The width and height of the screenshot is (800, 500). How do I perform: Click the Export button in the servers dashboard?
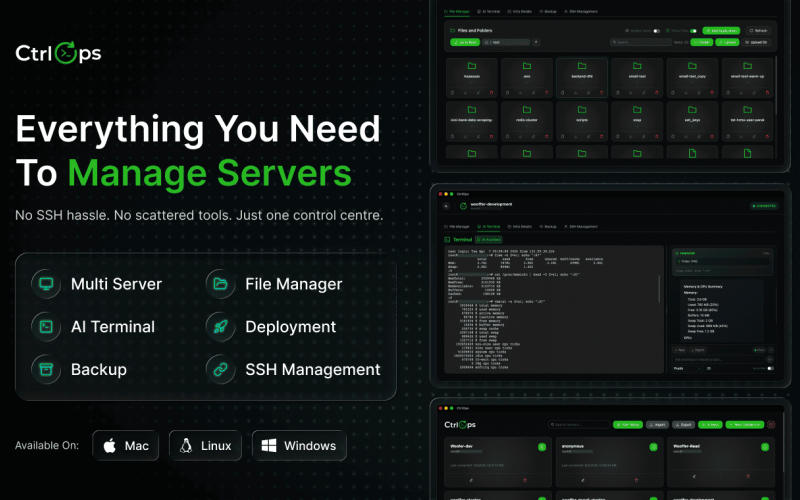(683, 424)
